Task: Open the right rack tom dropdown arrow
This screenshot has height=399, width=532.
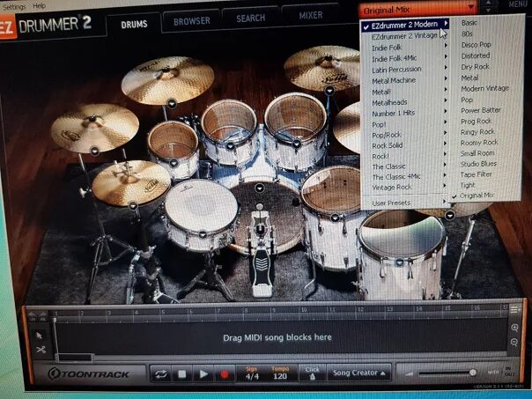Action: click(297, 144)
